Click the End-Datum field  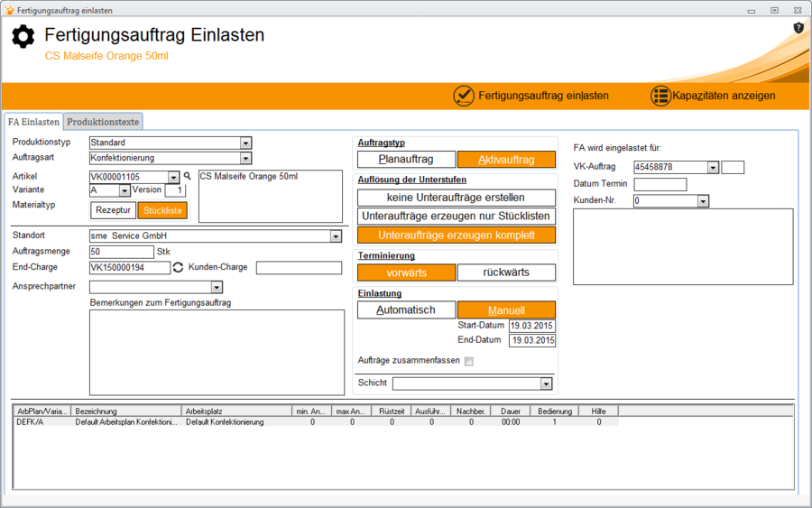click(x=531, y=341)
